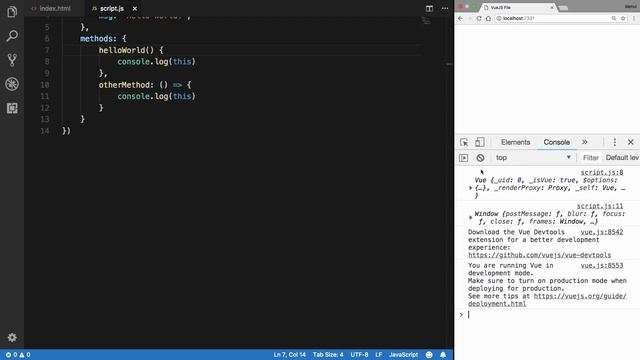This screenshot has height=360, width=640.
Task: Click the zoom magnifier in address bar
Action: click(613, 18)
